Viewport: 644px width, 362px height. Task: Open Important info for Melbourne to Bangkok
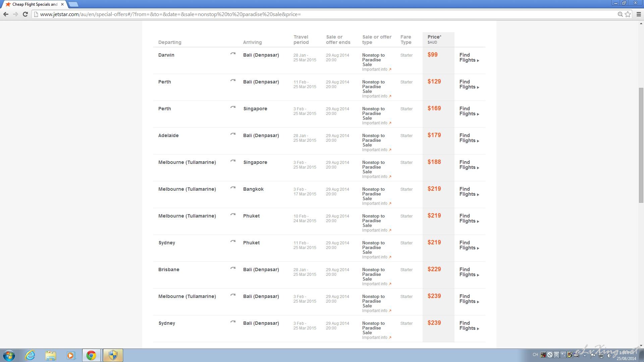pos(377,203)
